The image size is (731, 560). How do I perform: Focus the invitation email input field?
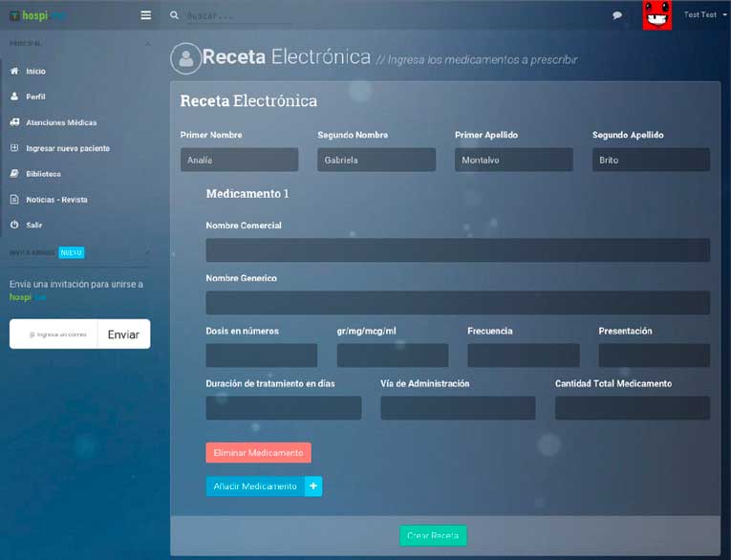coord(57,334)
